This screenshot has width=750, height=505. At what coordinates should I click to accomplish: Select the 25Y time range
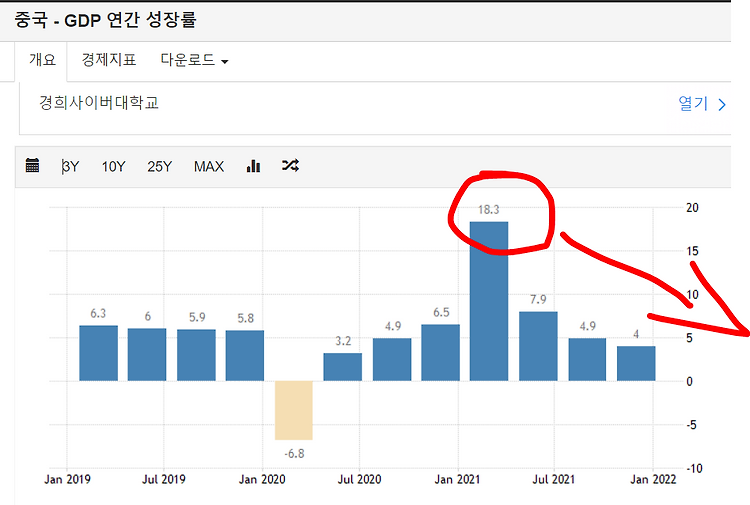pos(159,166)
